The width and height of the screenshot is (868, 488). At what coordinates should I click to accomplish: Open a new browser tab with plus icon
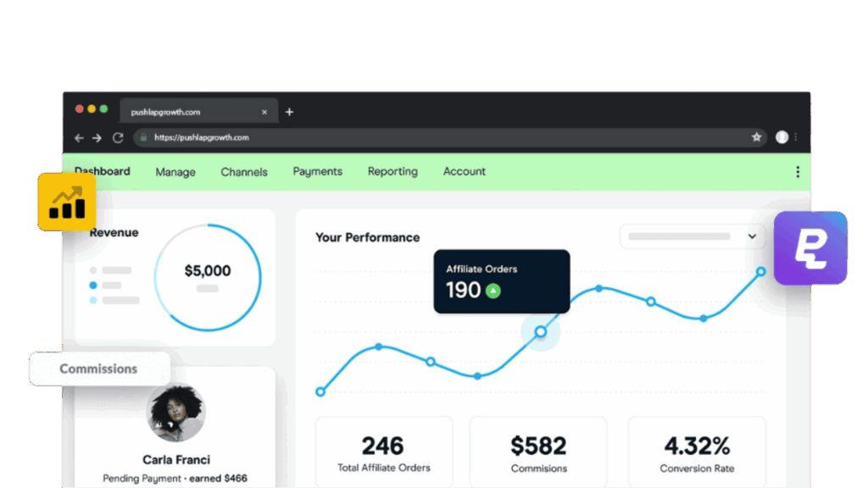coord(289,112)
